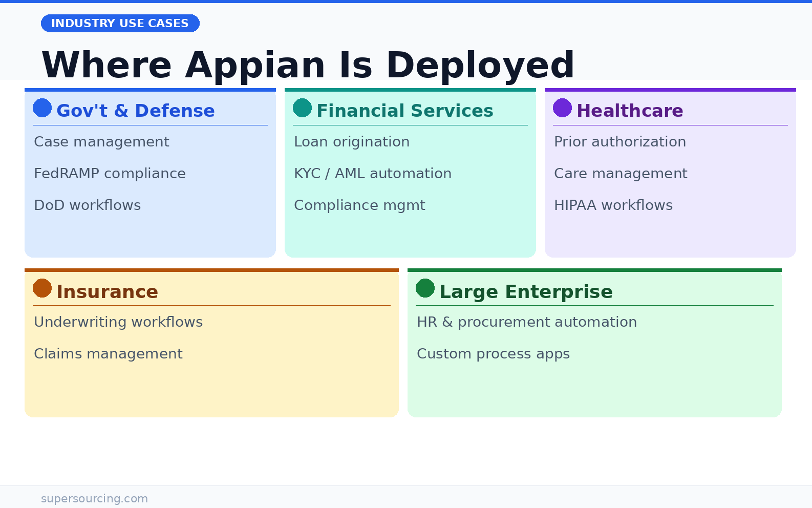Image resolution: width=812 pixels, height=508 pixels.
Task: Select the Insurance heading
Action: pyautogui.click(x=107, y=291)
